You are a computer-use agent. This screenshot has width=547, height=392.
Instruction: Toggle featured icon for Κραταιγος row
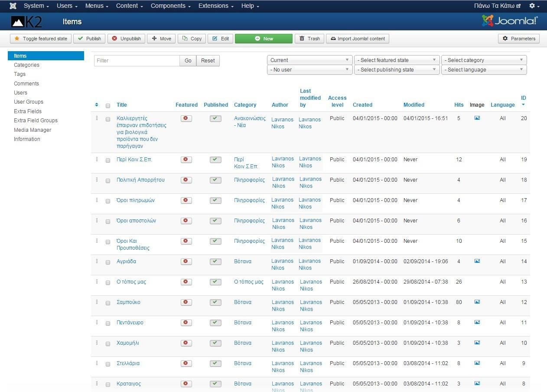click(186, 384)
